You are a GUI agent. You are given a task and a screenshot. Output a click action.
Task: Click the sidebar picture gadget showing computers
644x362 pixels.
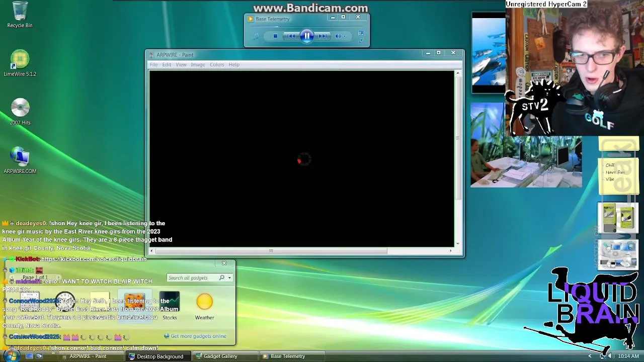(618, 255)
